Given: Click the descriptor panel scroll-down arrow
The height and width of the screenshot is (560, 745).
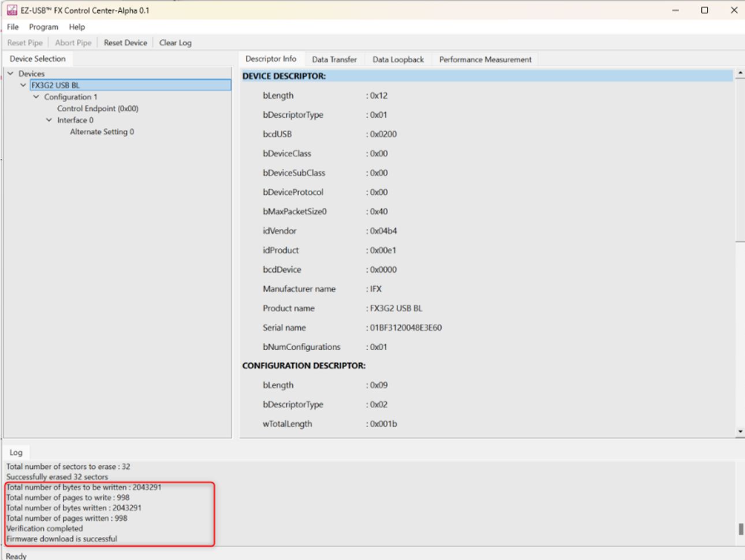Looking at the screenshot, I should click(740, 432).
